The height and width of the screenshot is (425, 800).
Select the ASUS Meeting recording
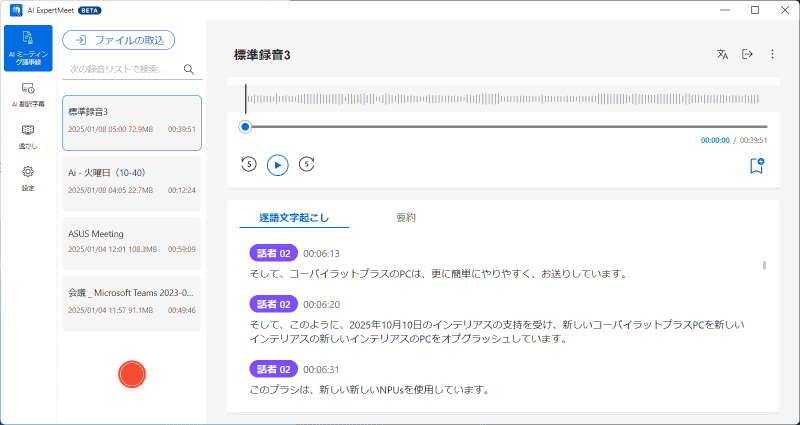(x=132, y=243)
